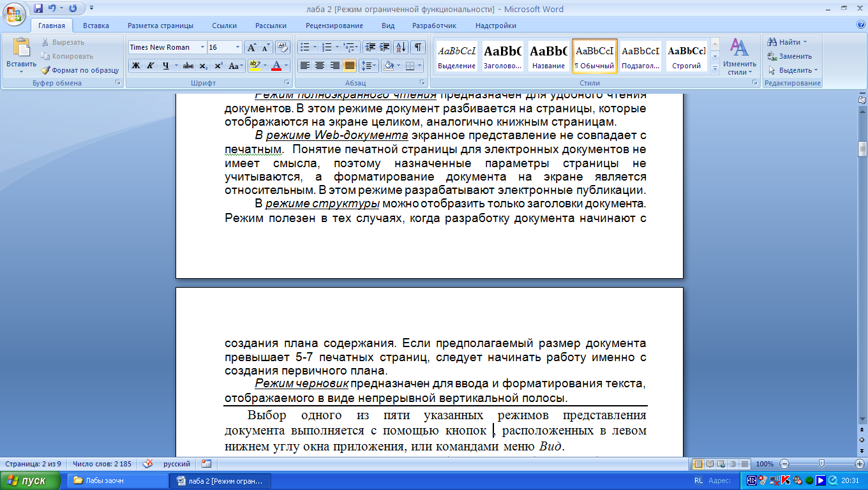This screenshot has width=868, height=490.
Task: Open font name Times New Roman dropdown
Action: tap(202, 47)
